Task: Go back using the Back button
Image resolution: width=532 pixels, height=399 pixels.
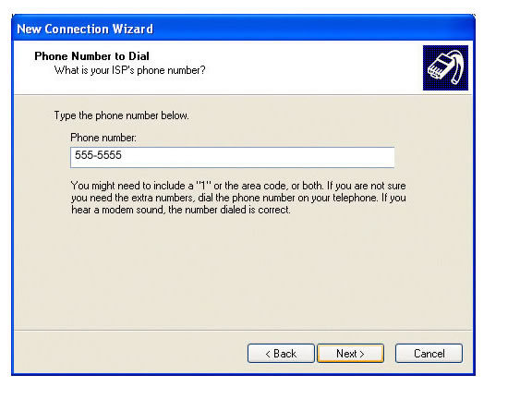Action: tap(281, 354)
